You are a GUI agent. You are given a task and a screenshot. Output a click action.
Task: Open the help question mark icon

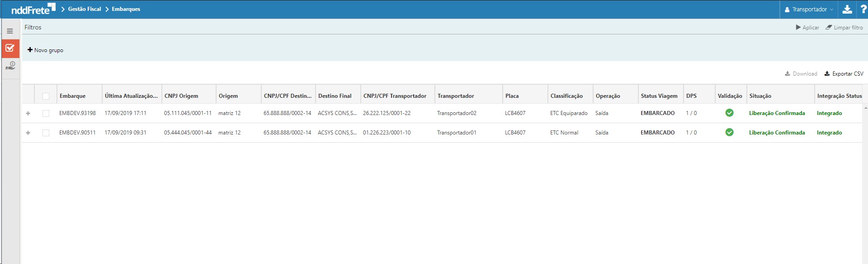863,10
